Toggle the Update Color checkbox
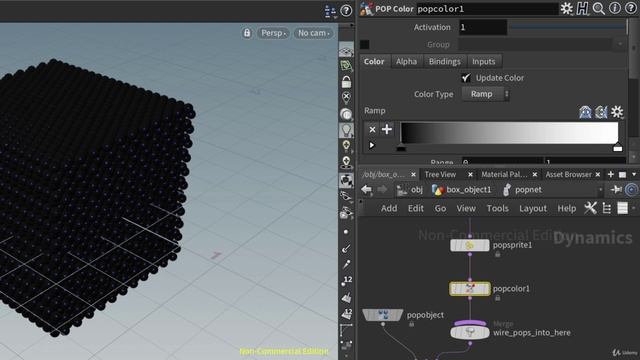 [466, 78]
